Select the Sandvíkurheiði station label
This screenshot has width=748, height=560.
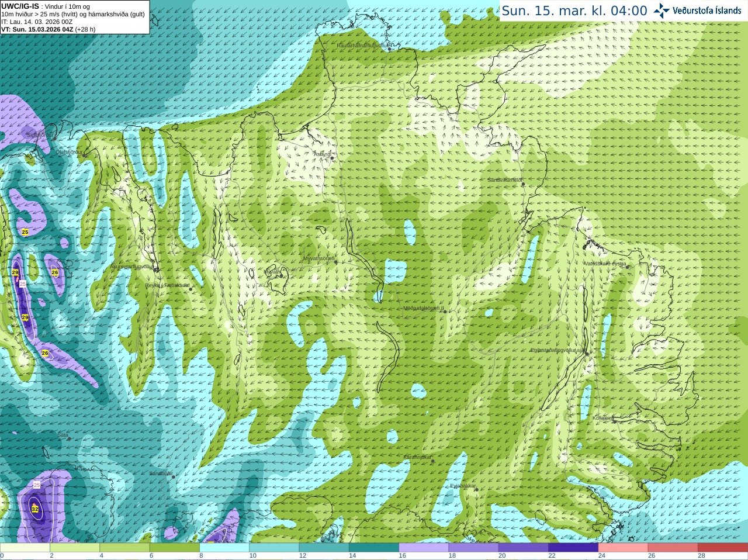click(x=505, y=180)
